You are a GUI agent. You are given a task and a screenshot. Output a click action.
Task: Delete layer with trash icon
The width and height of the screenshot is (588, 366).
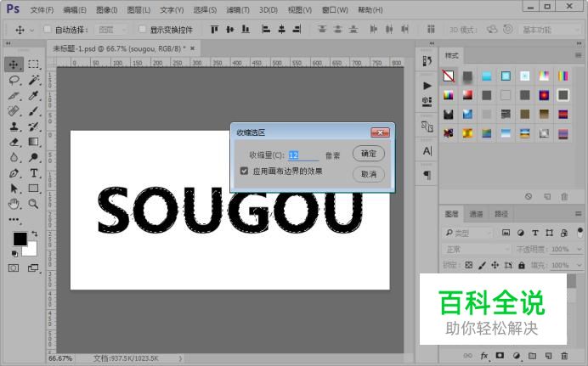tap(564, 356)
